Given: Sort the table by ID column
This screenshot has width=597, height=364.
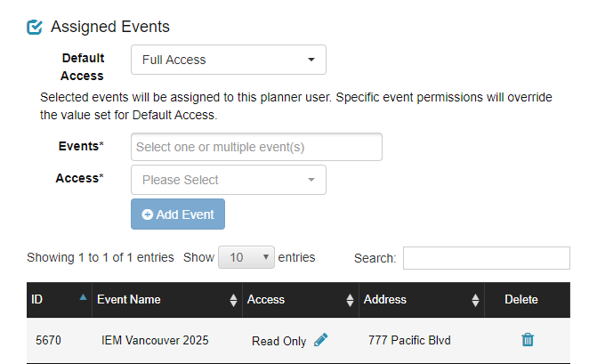Looking at the screenshot, I should point(84,298).
